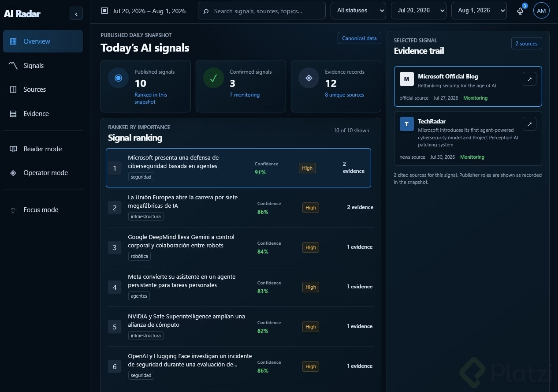Click the 'robótica' tag
The image size is (558, 392).
coord(139,256)
